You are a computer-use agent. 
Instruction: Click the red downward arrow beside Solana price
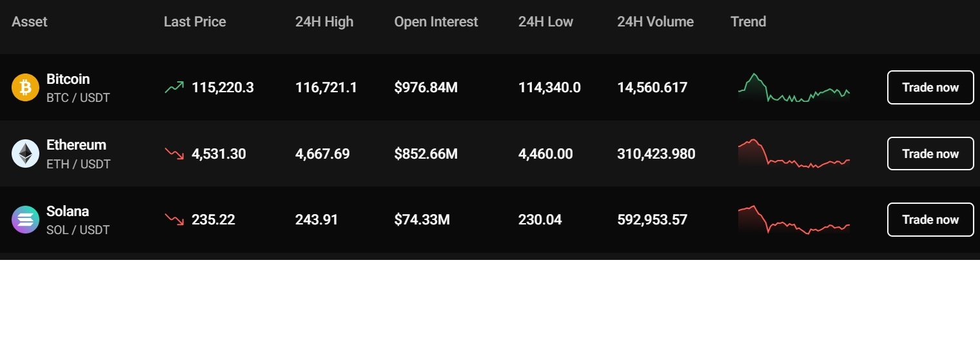pos(174,220)
